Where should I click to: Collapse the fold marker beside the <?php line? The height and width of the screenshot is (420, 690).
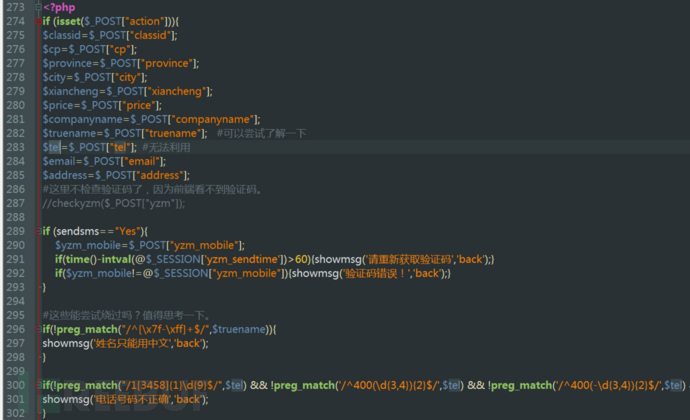38,7
